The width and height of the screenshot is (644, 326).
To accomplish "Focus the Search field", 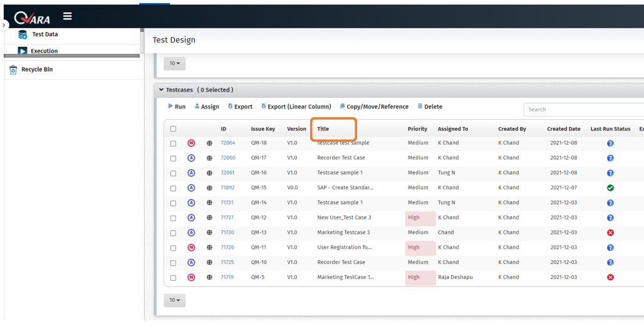I will [584, 109].
